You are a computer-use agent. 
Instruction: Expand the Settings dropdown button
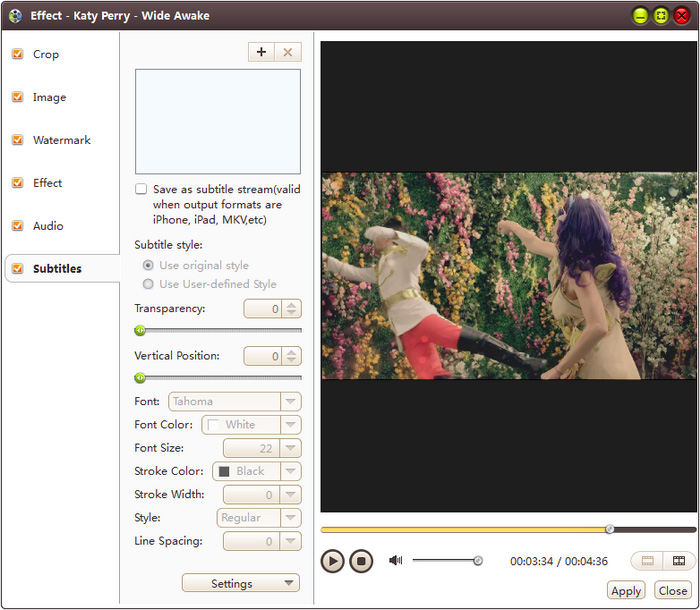pos(241,583)
